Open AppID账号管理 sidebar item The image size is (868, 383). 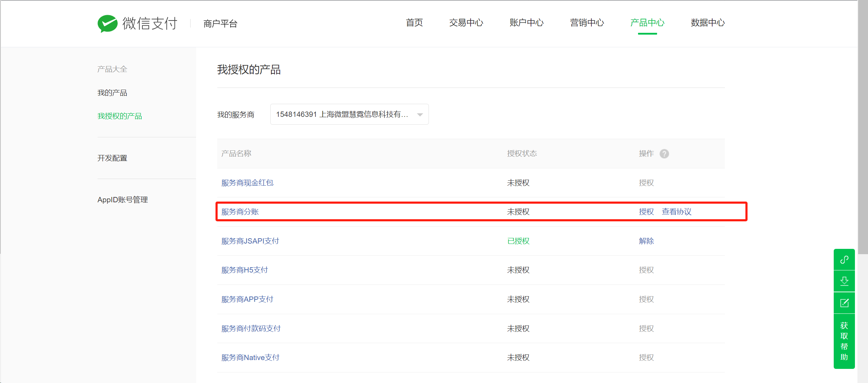click(123, 200)
